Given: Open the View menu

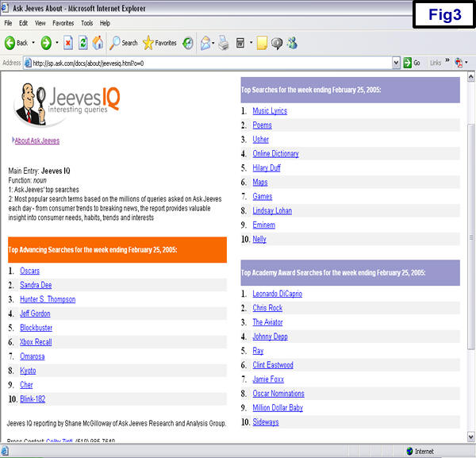Looking at the screenshot, I should point(40,23).
